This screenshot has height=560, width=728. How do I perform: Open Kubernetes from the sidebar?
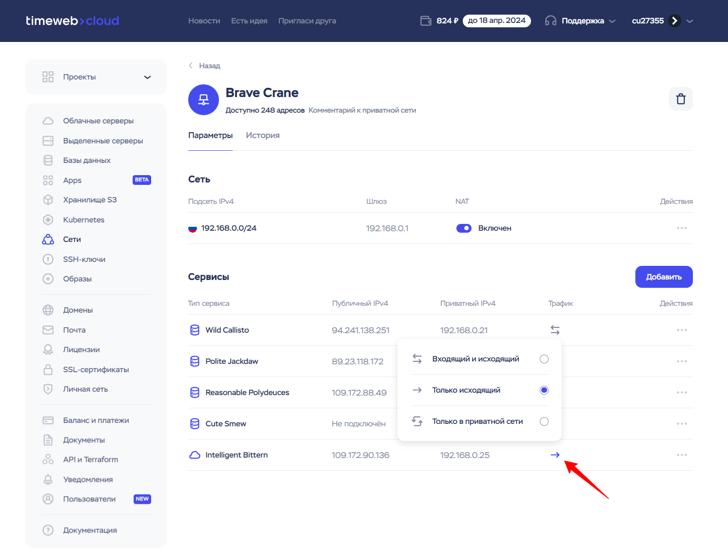coord(83,220)
